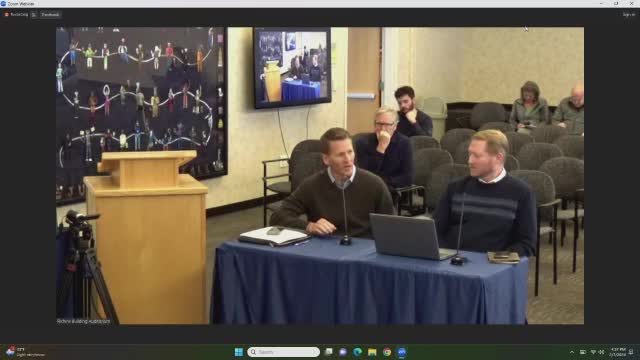Viewport: 640px width, 360px height.
Task: Click the taskbar Search box
Action: click(283, 352)
